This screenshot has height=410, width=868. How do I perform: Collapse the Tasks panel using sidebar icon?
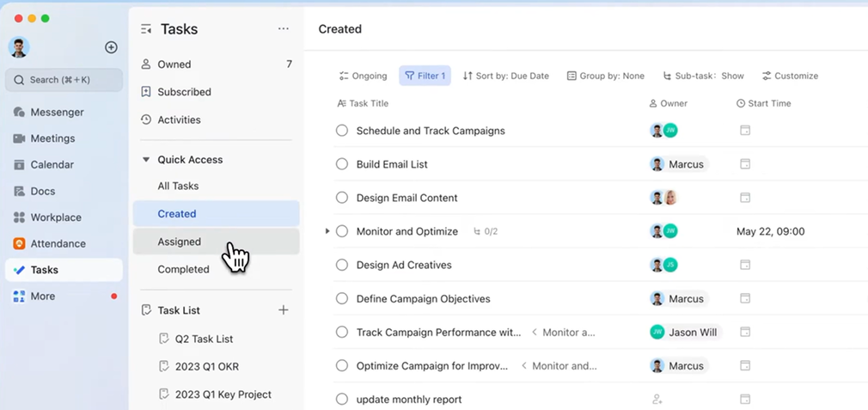click(146, 29)
